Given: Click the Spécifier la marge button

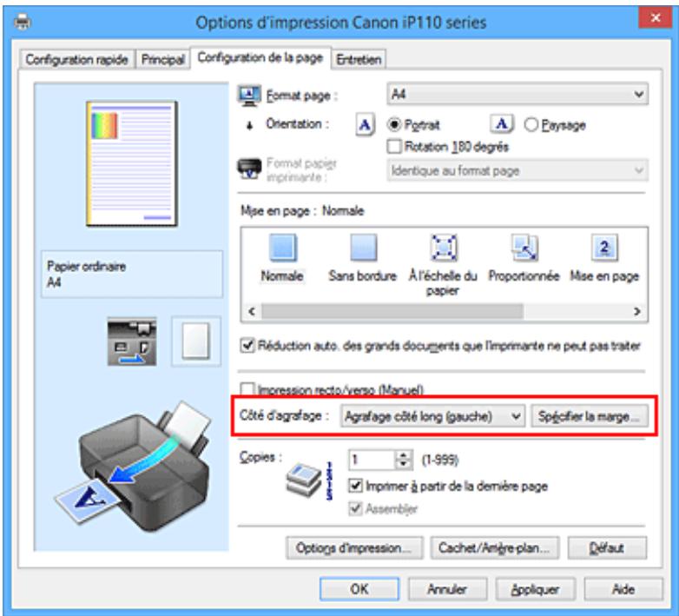Looking at the screenshot, I should point(590,416).
